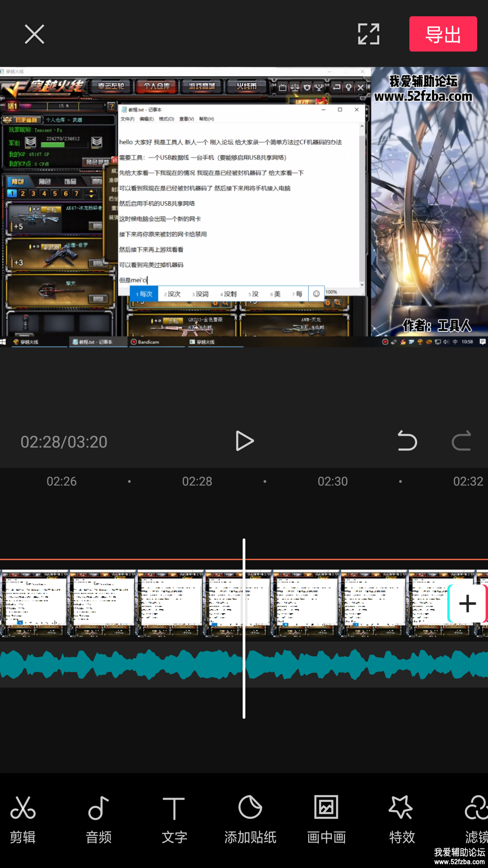The height and width of the screenshot is (868, 488).
Task: Tap the 02:26 ruler mark
Action: pos(61,481)
